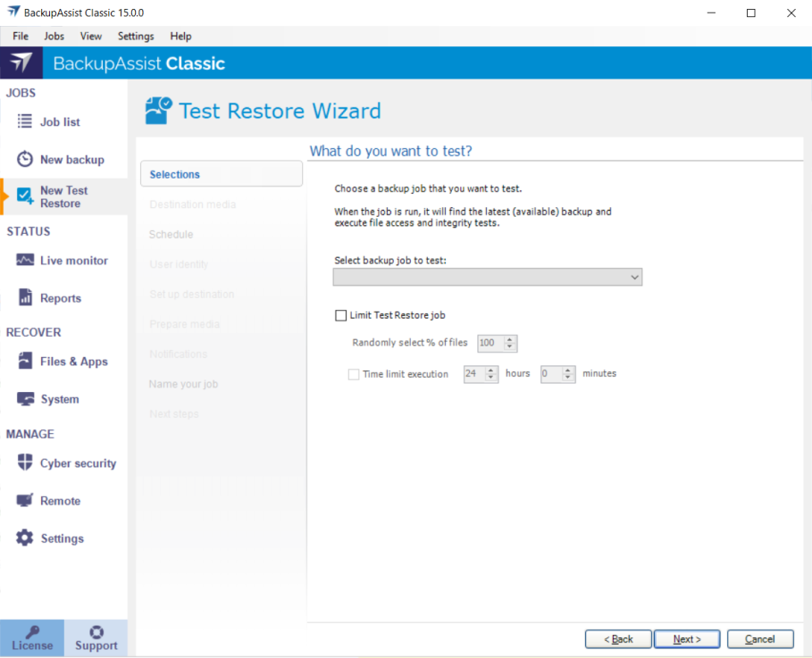The height and width of the screenshot is (658, 812).
Task: Open Settings gear icon in sidebar
Action: pyautogui.click(x=25, y=538)
